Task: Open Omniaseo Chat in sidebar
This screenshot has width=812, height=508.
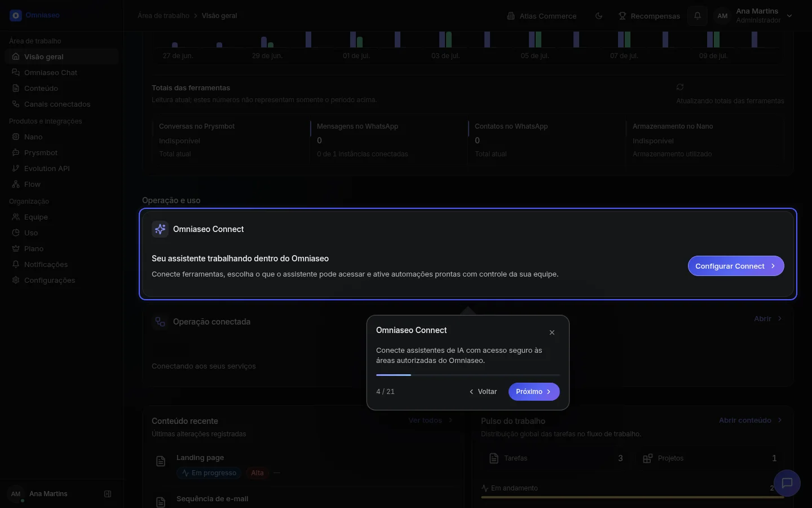Action: click(x=61, y=72)
